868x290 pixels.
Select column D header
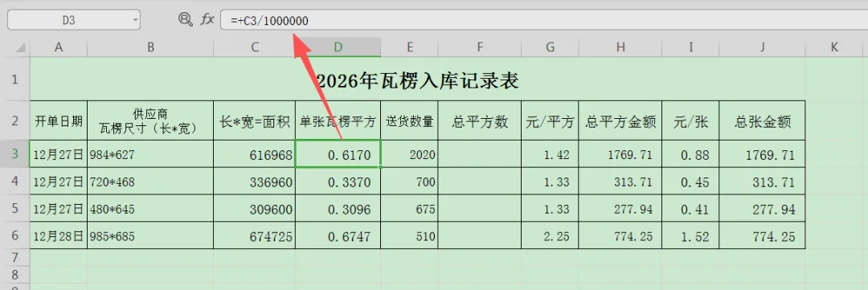[338, 47]
